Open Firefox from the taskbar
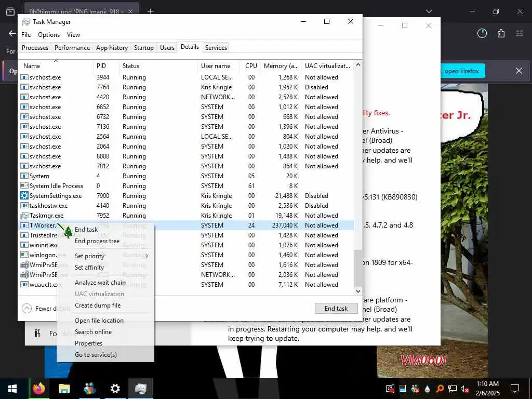 tap(38, 389)
